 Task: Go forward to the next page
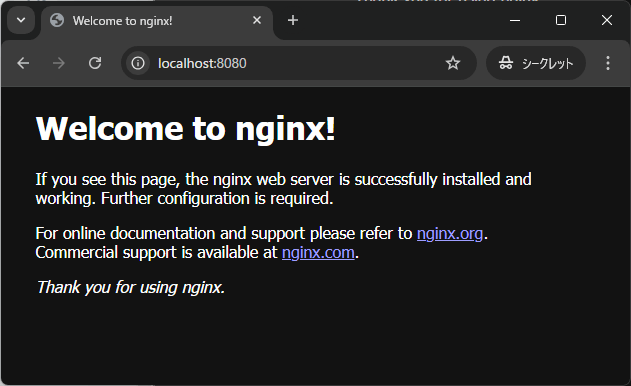tap(59, 63)
